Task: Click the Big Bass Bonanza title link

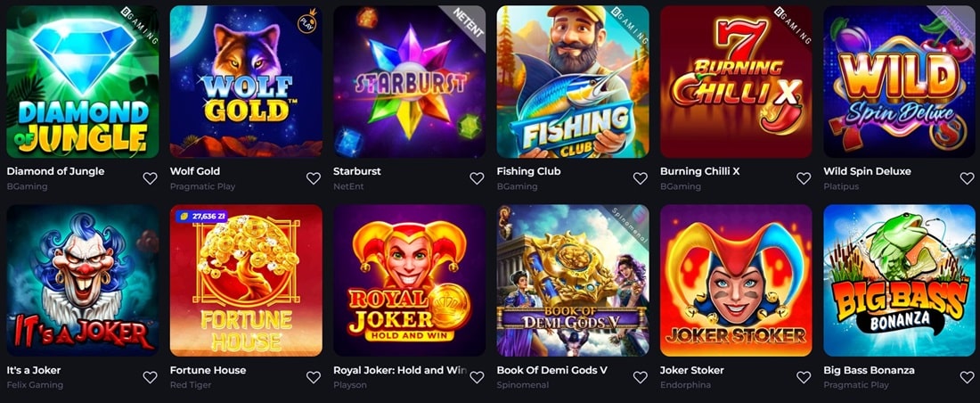Action: [x=869, y=370]
